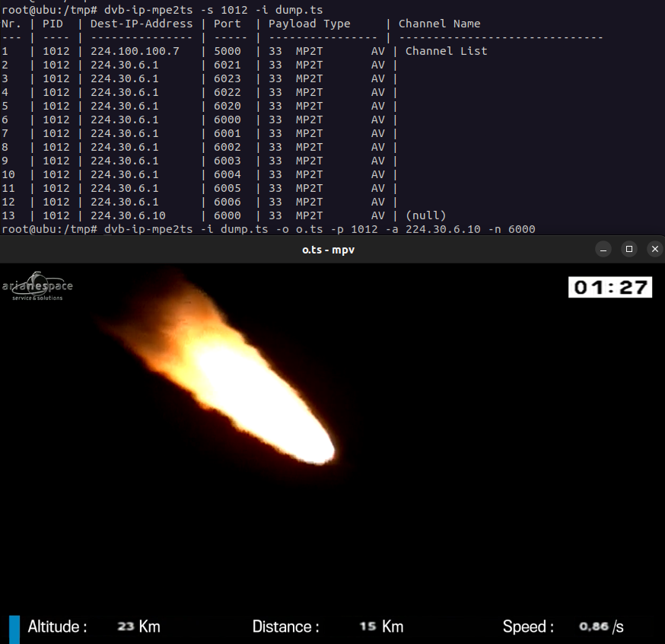Image resolution: width=665 pixels, height=644 pixels.
Task: Maximize the mpv player window
Action: coord(628,250)
